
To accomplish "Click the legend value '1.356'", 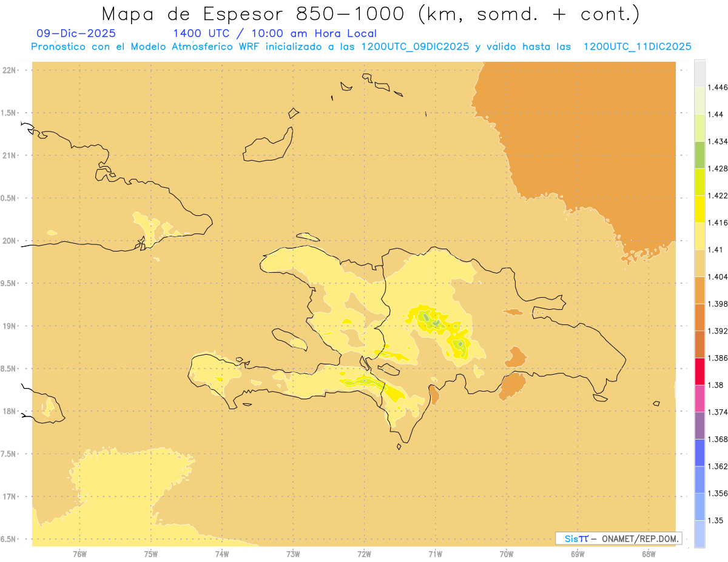I will coord(718,493).
